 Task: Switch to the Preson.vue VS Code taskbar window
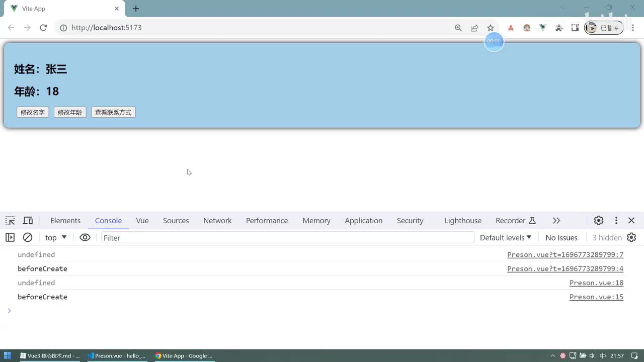tap(116, 355)
